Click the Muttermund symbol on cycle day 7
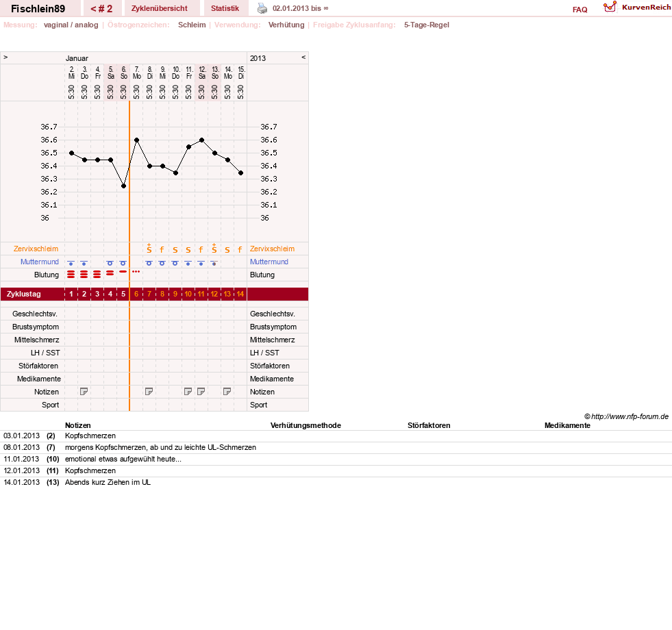Screen dimensions: 672x630 (149, 263)
